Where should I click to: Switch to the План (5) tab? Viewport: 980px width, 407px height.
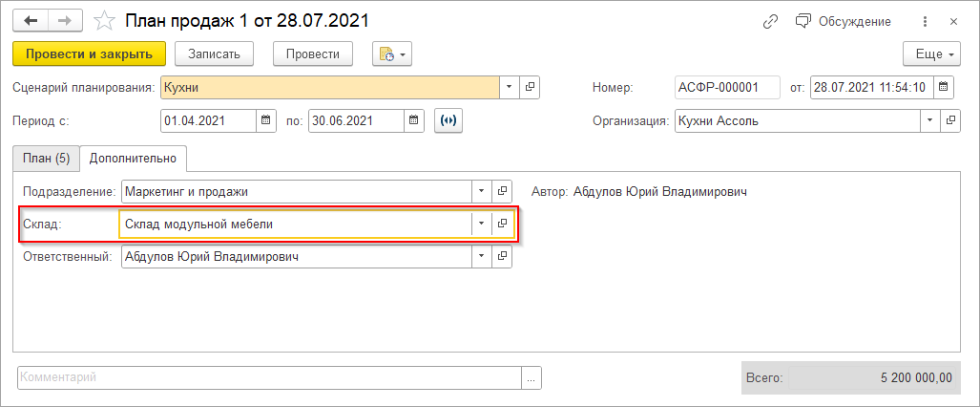47,157
